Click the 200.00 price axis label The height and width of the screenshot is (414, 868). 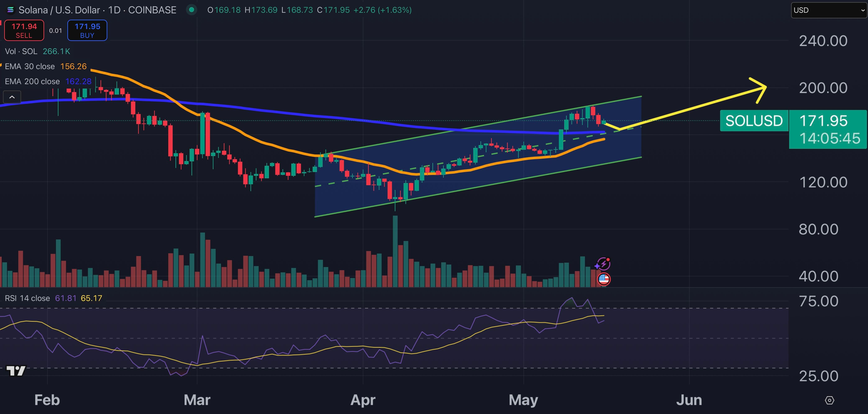(x=823, y=88)
